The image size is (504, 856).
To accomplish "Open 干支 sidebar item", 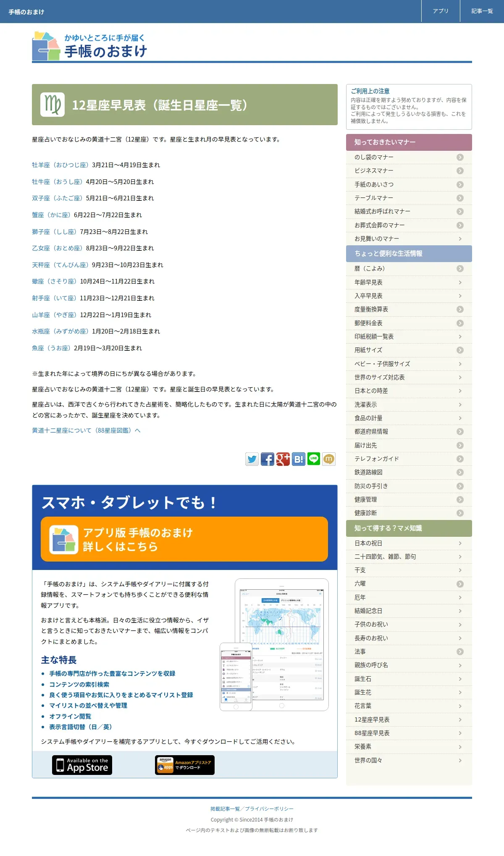I will pos(409,570).
